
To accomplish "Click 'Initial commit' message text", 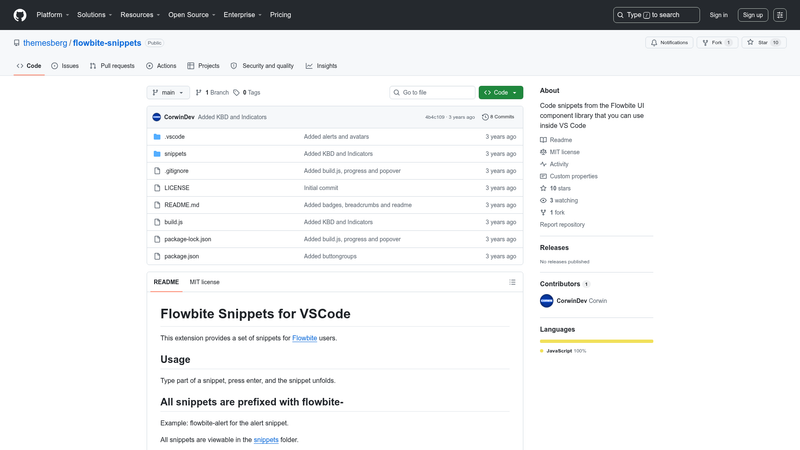I will point(321,188).
